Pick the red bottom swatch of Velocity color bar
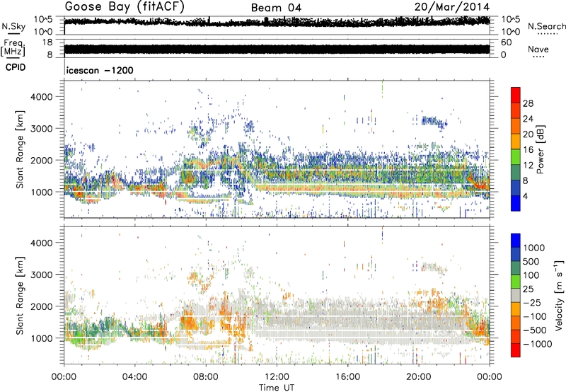This screenshot has width=566, height=392. pos(516,350)
